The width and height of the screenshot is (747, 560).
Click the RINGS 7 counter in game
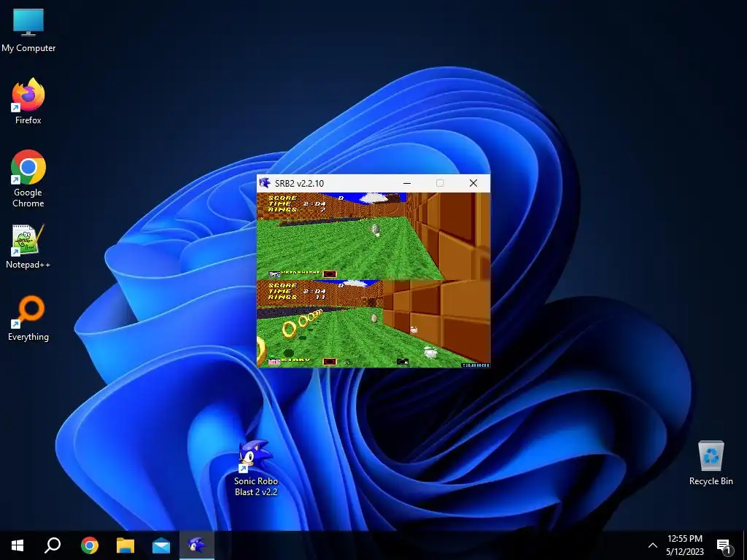[298, 209]
